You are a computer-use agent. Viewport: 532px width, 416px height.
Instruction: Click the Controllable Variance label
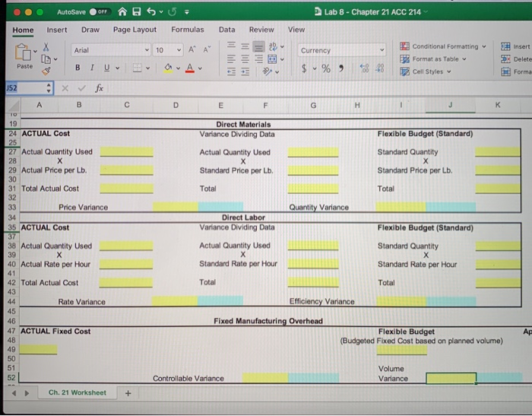pyautogui.click(x=188, y=378)
